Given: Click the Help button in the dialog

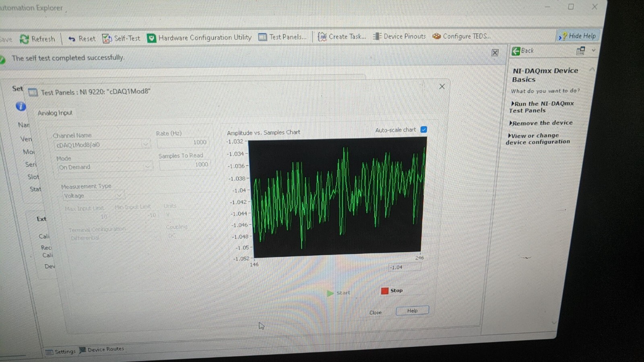Looking at the screenshot, I should click(412, 311).
